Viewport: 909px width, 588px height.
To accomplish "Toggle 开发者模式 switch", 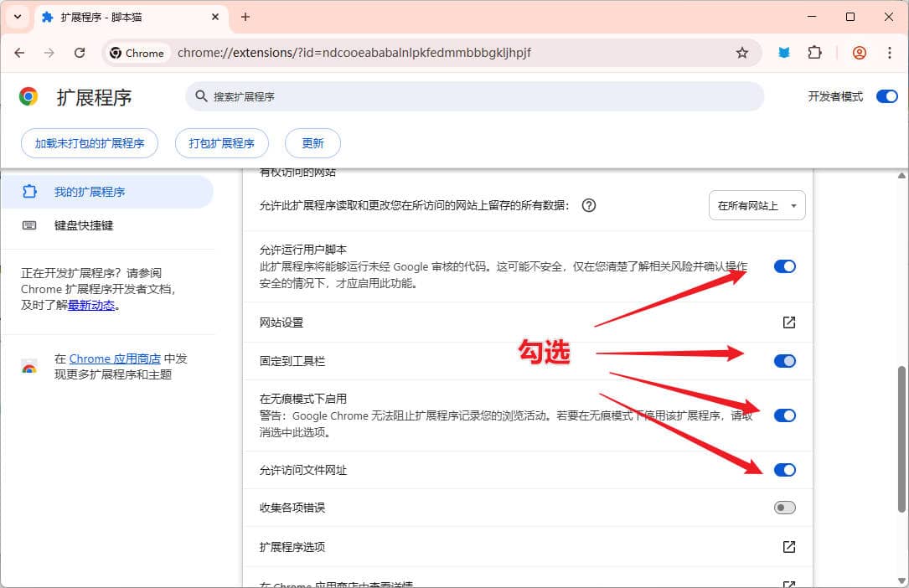I will (886, 96).
